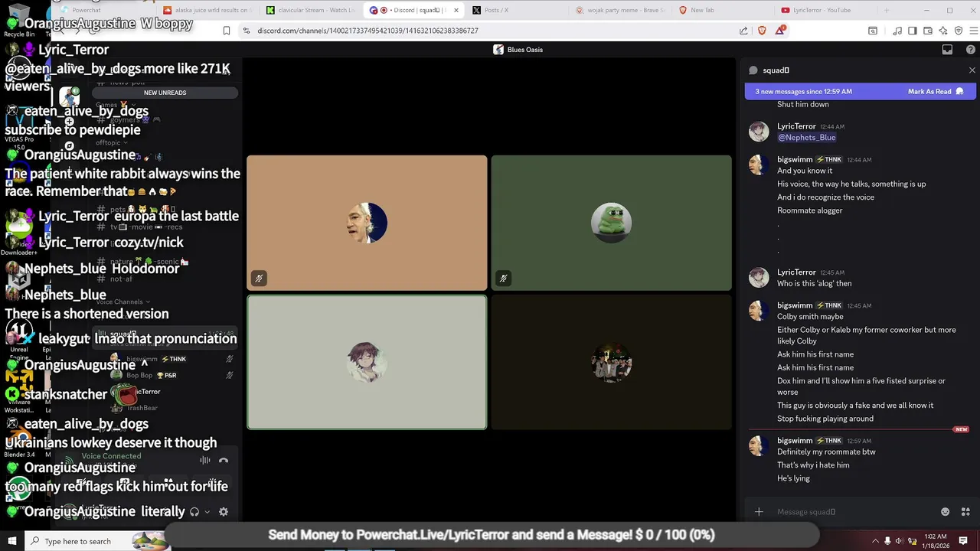Open the network status tray icon
The width and height of the screenshot is (980, 551).
(911, 541)
